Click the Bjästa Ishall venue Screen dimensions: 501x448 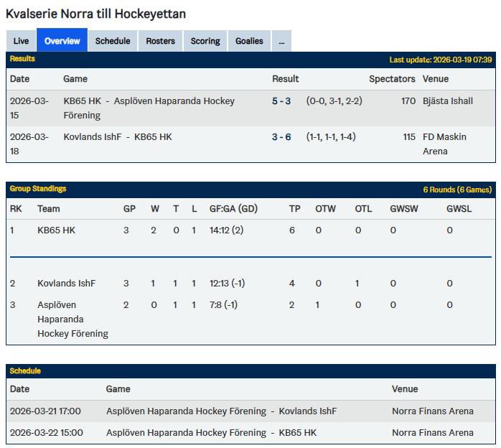click(x=448, y=101)
